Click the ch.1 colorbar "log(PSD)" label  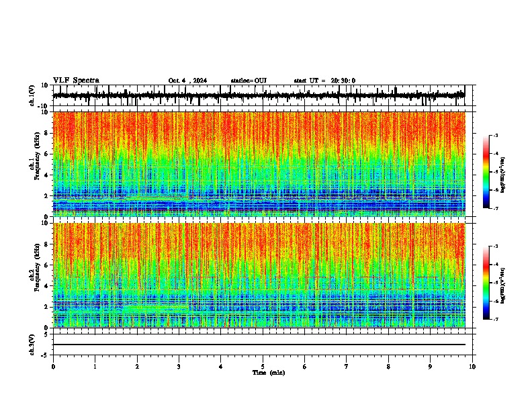502,175
